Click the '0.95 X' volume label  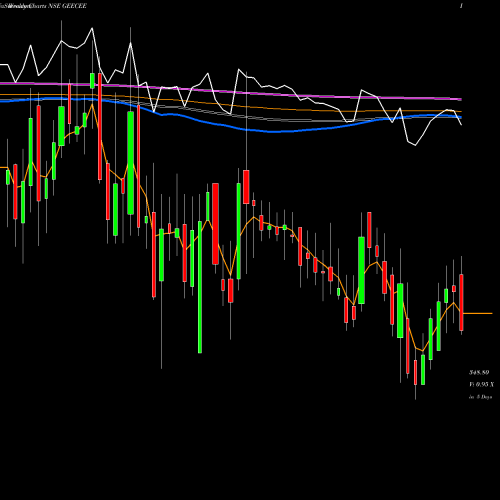tap(485, 385)
